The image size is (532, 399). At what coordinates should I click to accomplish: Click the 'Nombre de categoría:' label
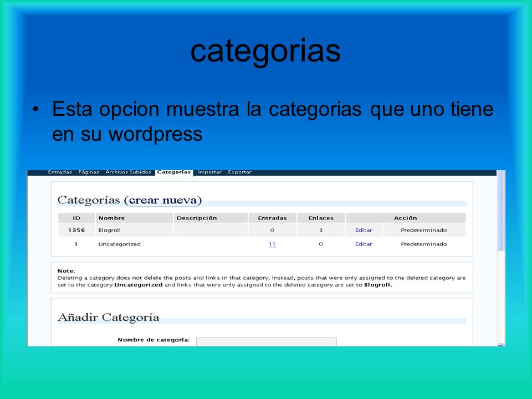154,340
